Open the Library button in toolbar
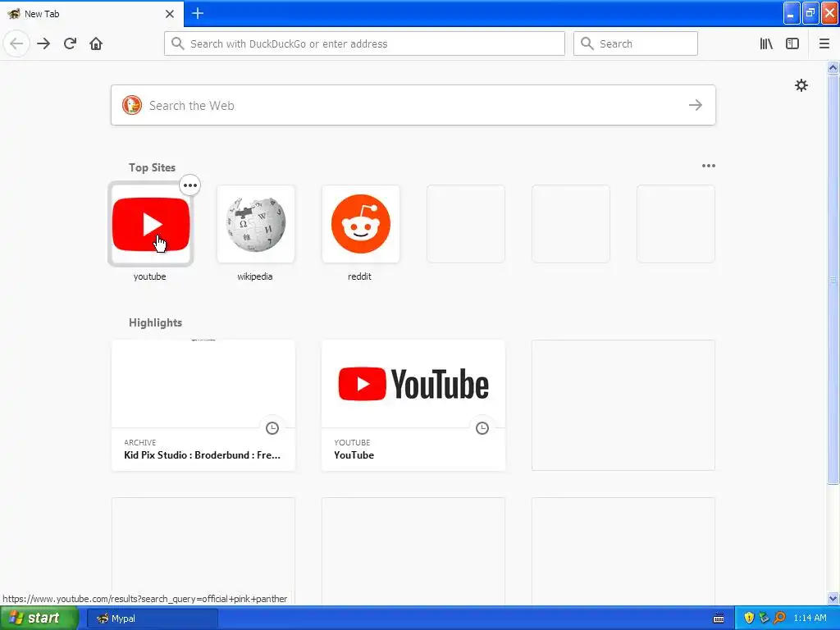840x630 pixels. click(766, 43)
